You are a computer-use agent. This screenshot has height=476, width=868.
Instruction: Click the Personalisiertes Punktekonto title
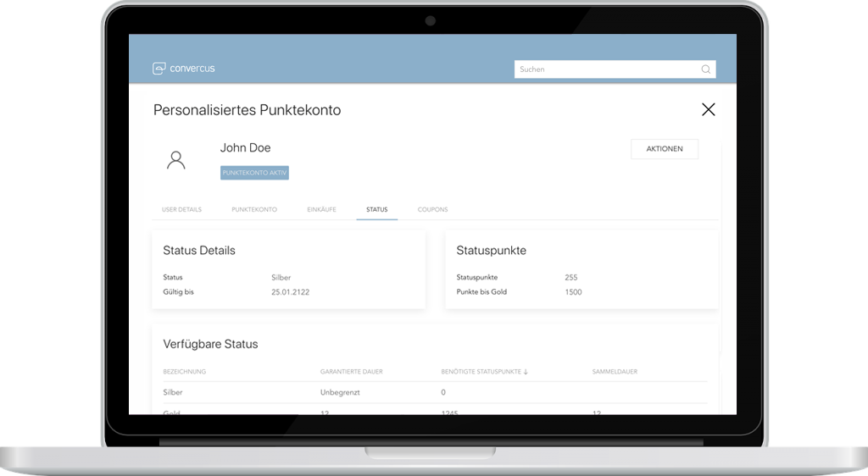247,110
